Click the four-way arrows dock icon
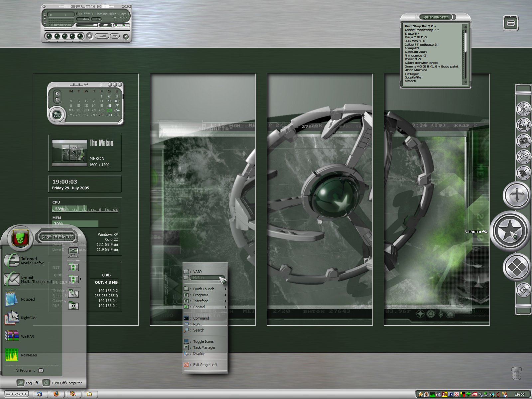This screenshot has width=532, height=399. point(517,195)
